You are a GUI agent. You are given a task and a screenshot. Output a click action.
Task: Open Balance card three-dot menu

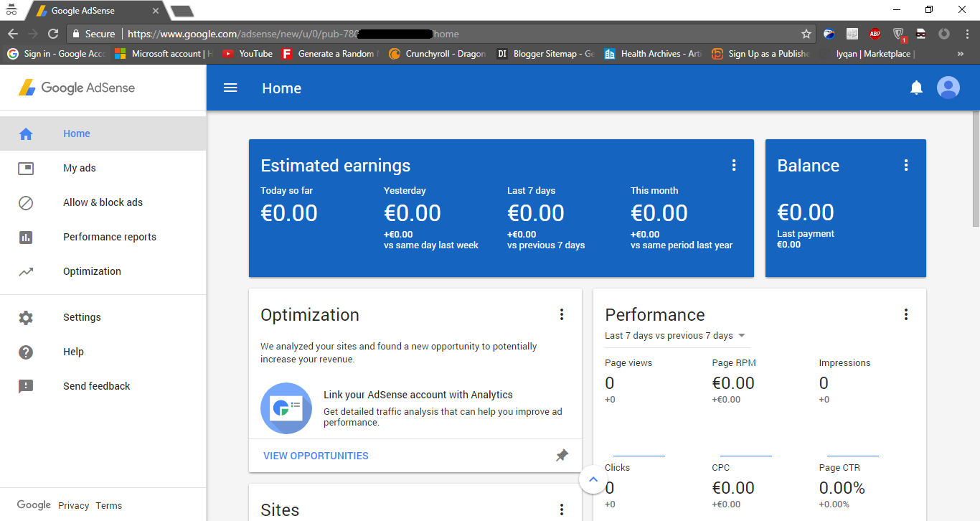[906, 165]
